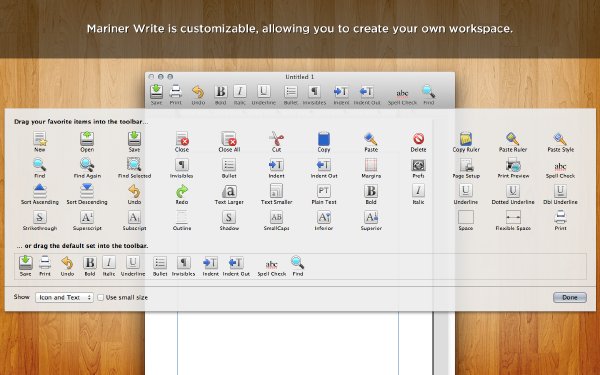Screen dimensions: 600x375
Task: Click the Text Smaller icon
Action: [x=276, y=191]
